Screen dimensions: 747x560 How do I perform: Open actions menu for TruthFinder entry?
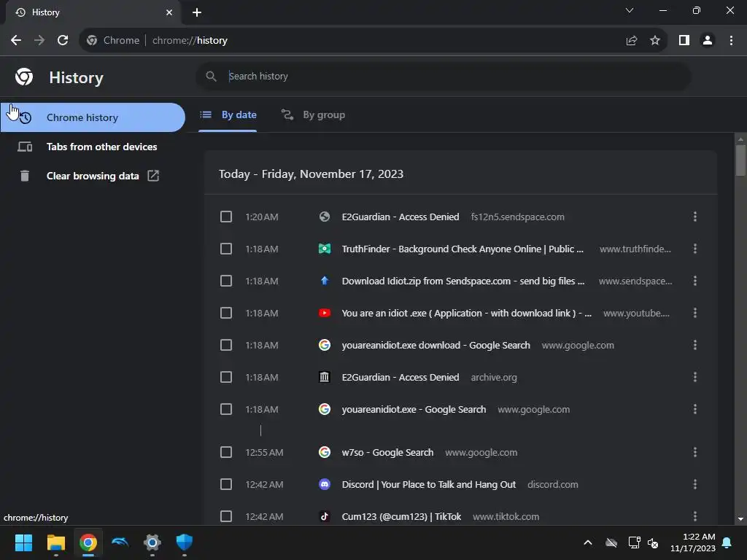click(x=695, y=249)
